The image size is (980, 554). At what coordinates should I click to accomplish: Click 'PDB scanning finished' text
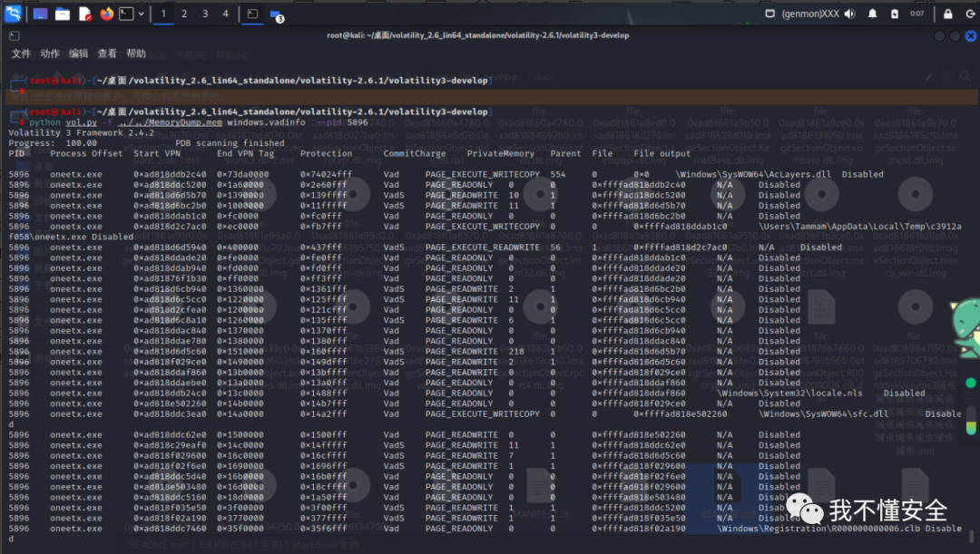(x=230, y=143)
